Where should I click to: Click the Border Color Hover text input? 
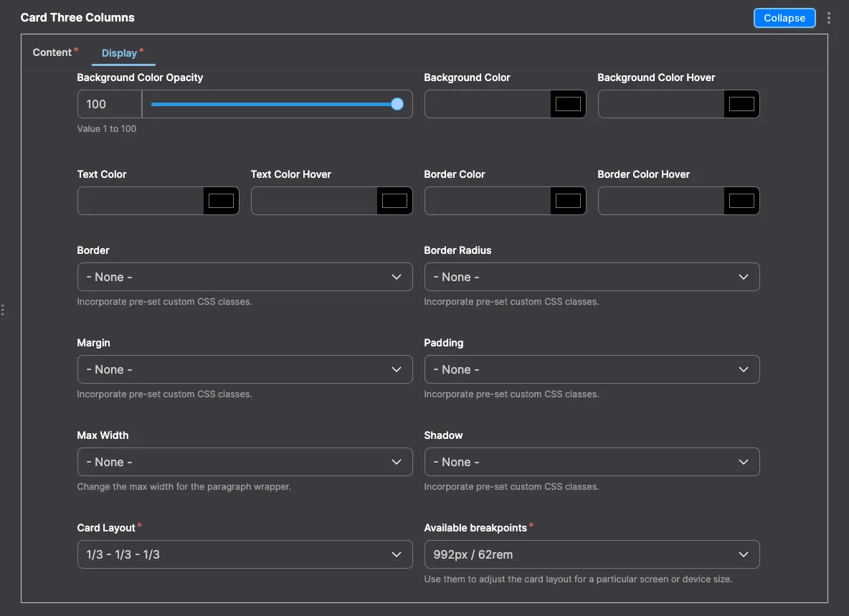660,201
